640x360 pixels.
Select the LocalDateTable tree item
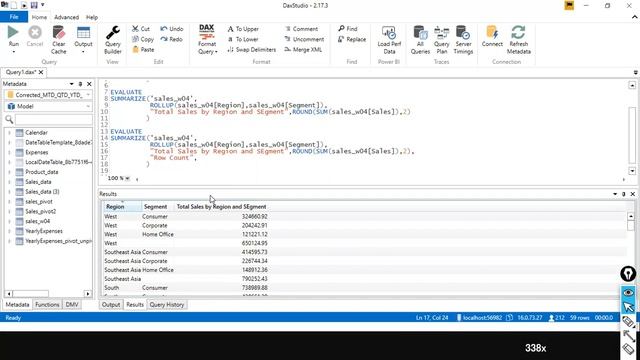[x=57, y=162]
